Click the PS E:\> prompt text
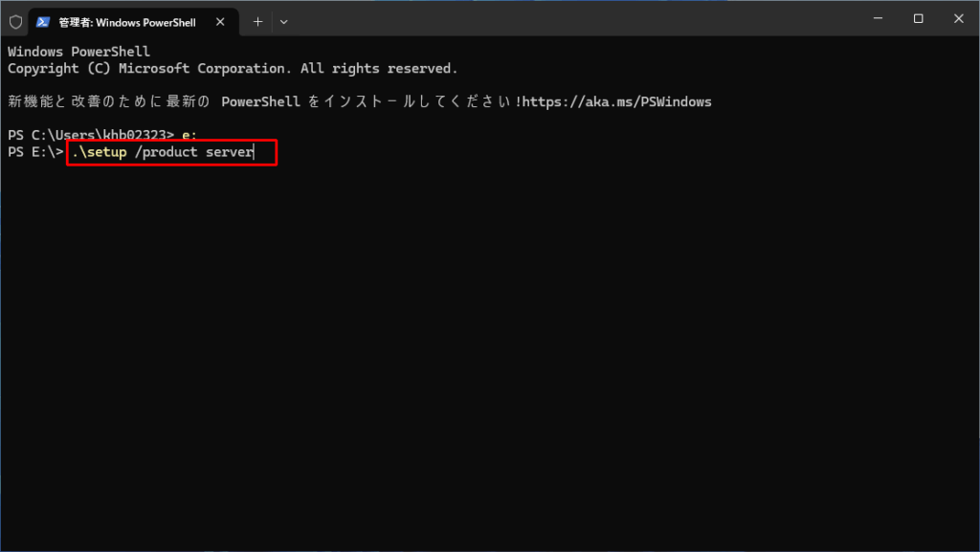This screenshot has width=980, height=552. coord(35,152)
